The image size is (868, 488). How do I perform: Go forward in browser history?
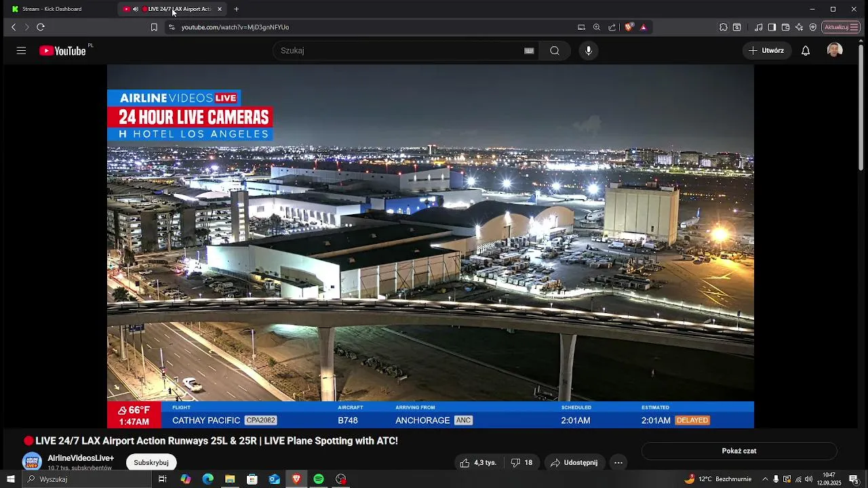coord(27,27)
